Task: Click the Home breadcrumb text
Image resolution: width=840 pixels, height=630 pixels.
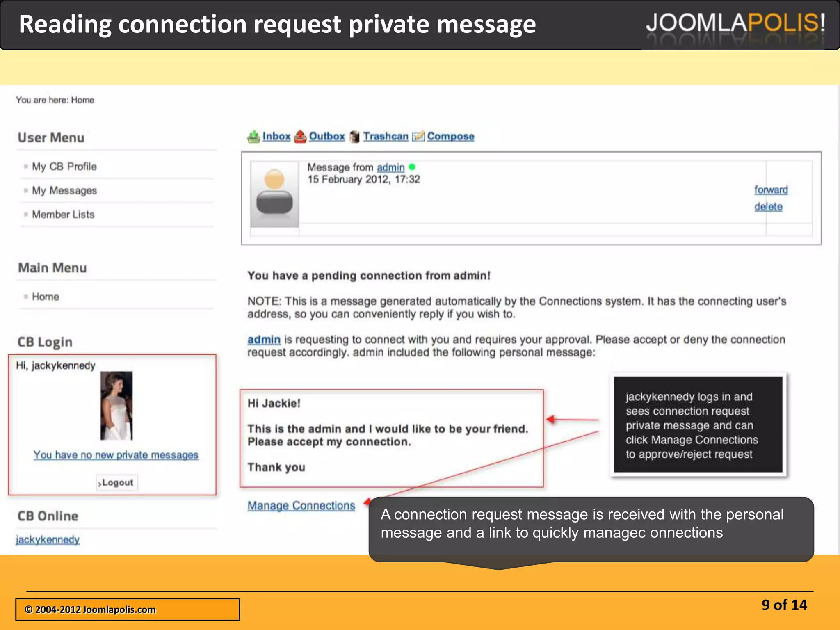Action: click(x=82, y=100)
